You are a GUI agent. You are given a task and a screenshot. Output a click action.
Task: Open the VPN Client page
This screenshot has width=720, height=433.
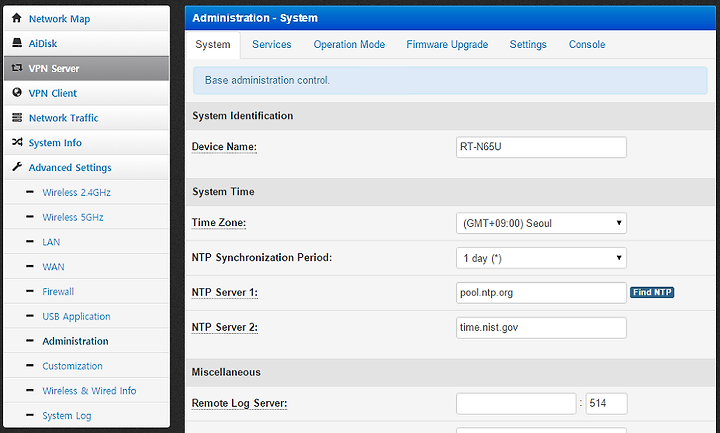tap(52, 93)
